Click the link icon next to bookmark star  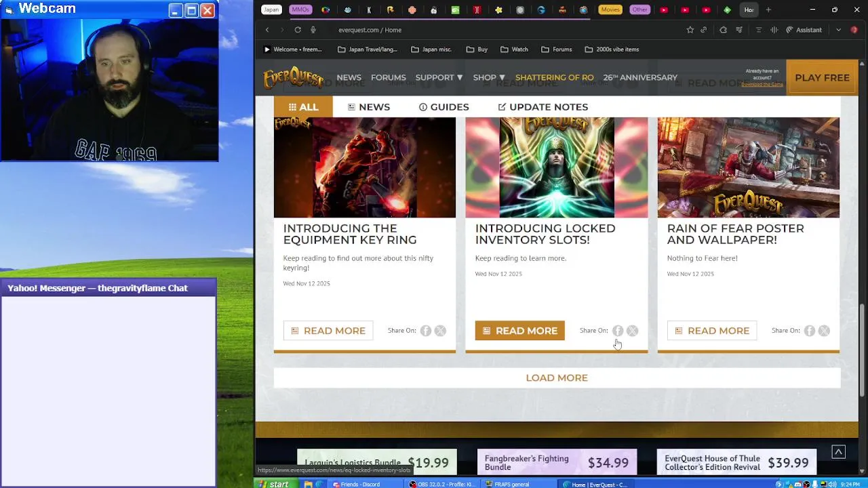coord(704,30)
